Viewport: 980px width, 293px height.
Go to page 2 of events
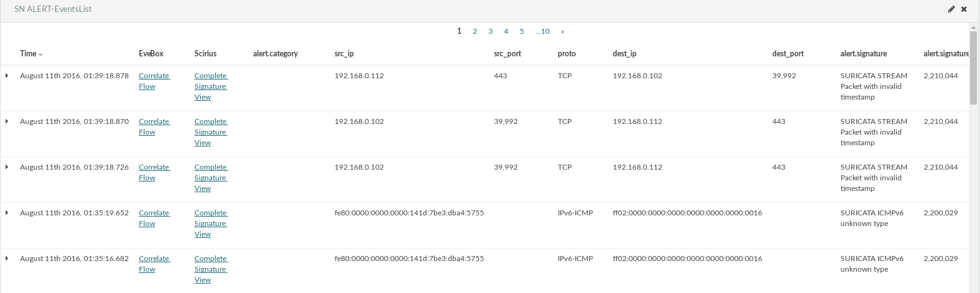pos(475,31)
